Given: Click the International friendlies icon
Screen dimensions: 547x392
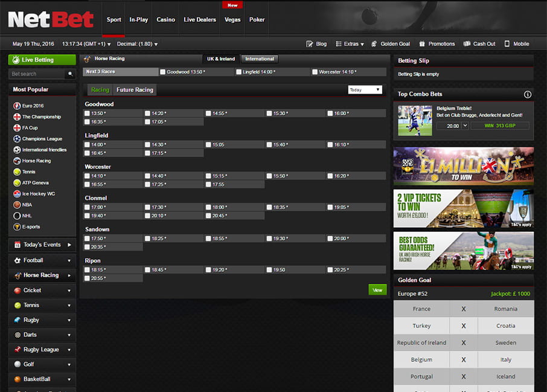Looking at the screenshot, I should coord(17,150).
